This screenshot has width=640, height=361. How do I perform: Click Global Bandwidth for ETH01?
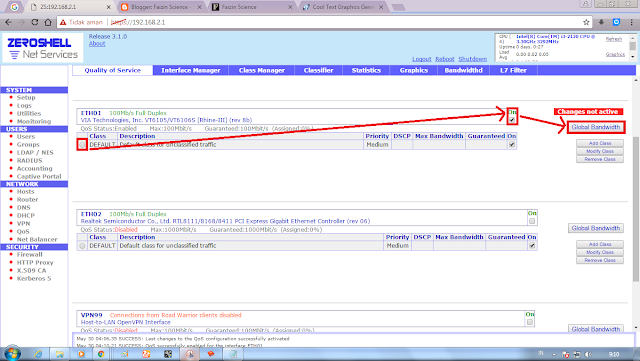click(x=596, y=127)
